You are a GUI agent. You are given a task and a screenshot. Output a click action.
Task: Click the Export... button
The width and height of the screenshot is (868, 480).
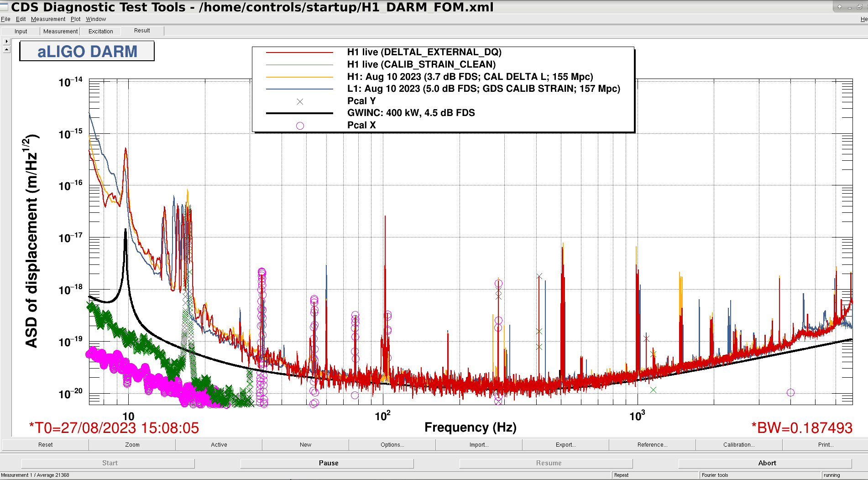(565, 445)
